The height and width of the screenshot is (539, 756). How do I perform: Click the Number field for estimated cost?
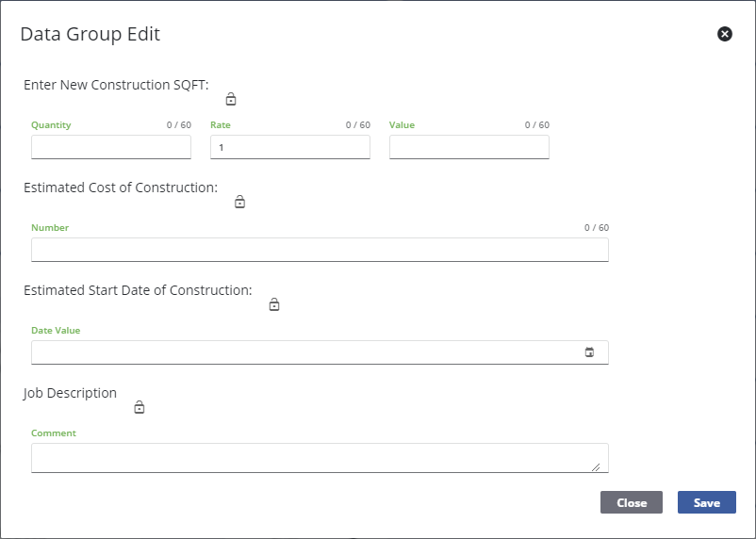pos(320,250)
